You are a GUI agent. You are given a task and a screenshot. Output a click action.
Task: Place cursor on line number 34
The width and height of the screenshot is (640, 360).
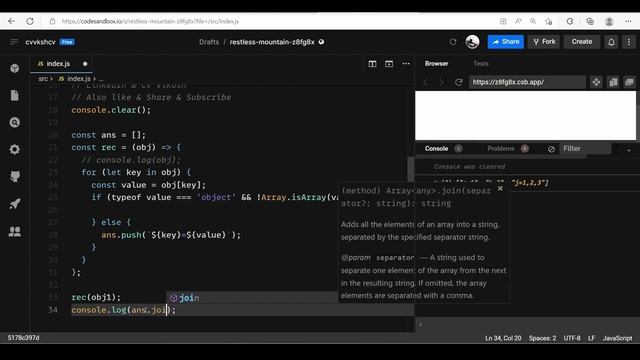tap(53, 310)
